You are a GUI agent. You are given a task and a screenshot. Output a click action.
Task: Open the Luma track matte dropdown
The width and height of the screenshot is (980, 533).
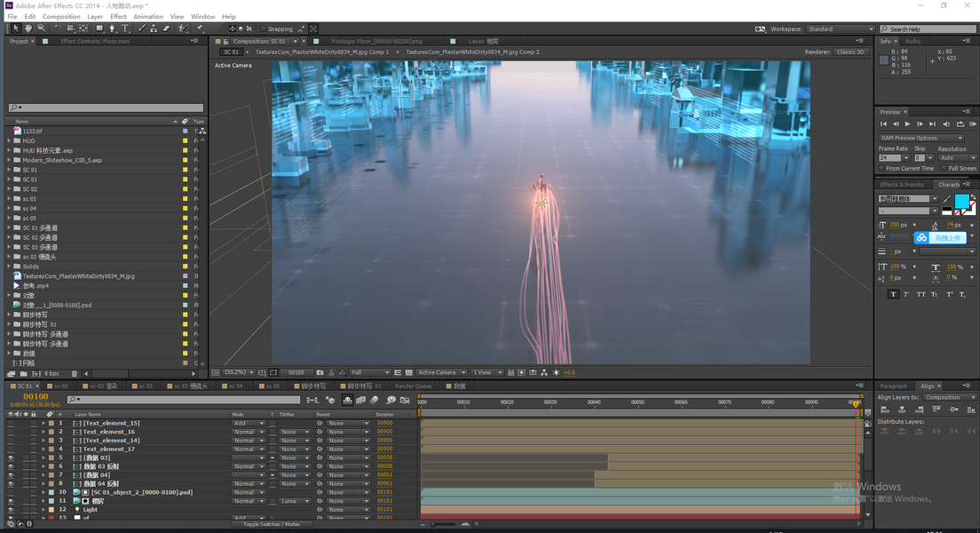coord(295,501)
